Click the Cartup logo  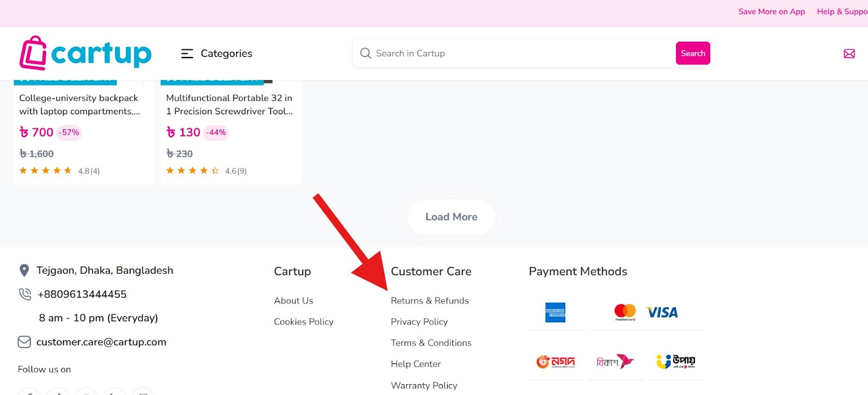[x=86, y=53]
